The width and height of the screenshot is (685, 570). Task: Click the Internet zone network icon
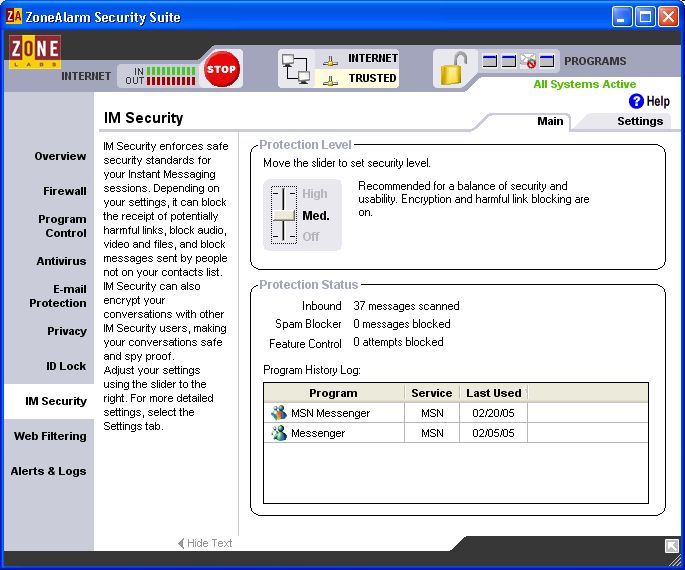tap(330, 59)
